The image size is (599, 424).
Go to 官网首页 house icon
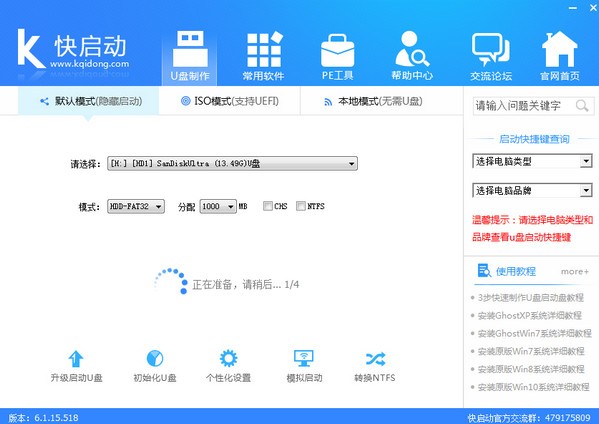click(560, 50)
